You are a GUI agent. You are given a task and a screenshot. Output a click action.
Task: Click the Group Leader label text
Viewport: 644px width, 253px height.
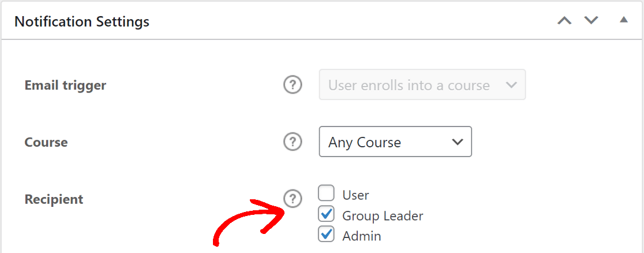(383, 216)
